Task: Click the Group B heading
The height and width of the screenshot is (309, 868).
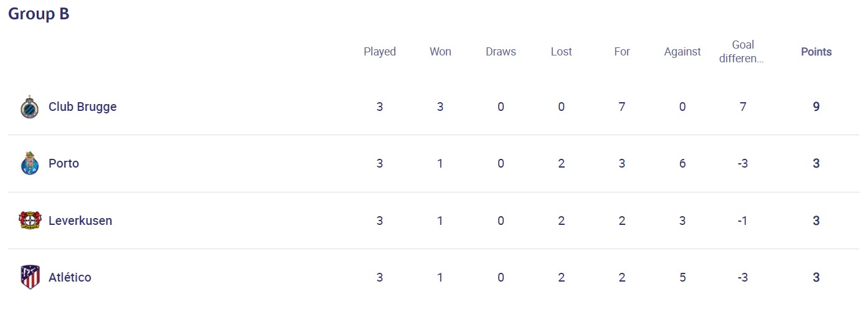Action: click(39, 14)
